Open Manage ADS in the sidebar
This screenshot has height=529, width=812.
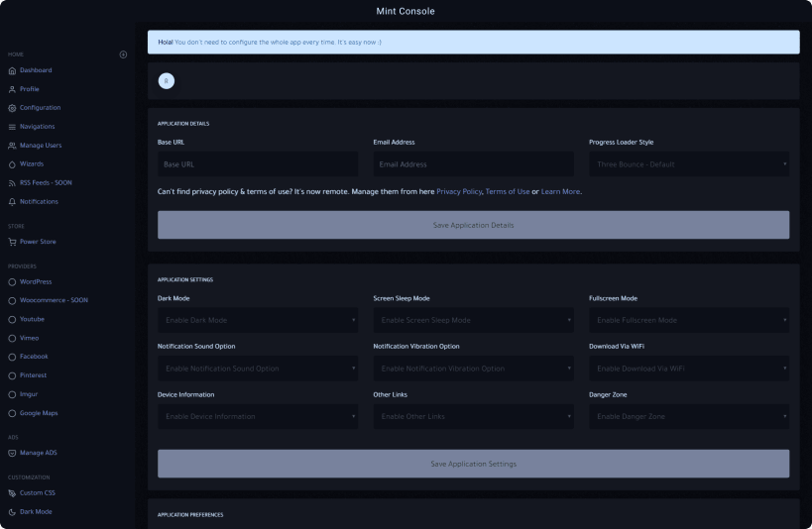[x=39, y=453]
